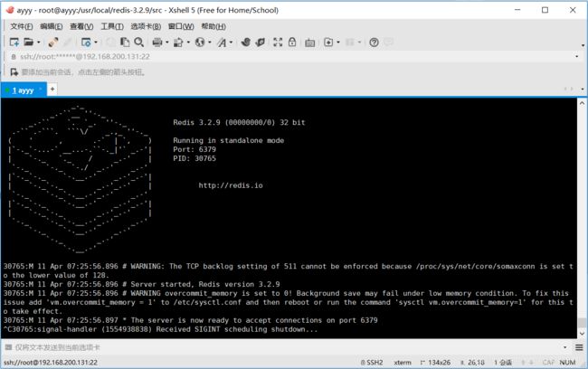Viewport: 588px width, 369px height.
Task: Open the 窗口(W) menu
Action: click(181, 26)
